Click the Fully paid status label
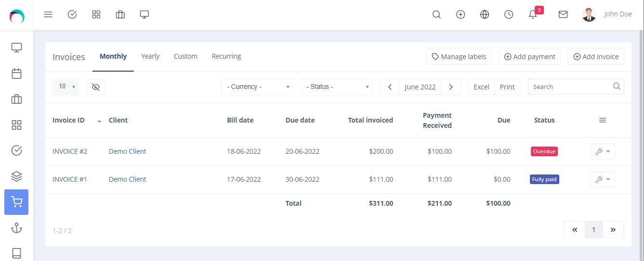 [x=544, y=179]
